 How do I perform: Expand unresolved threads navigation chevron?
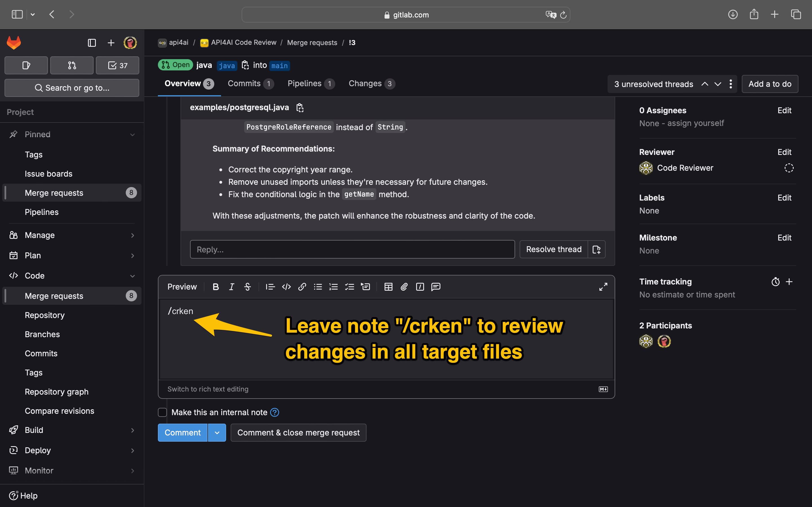(x=717, y=84)
